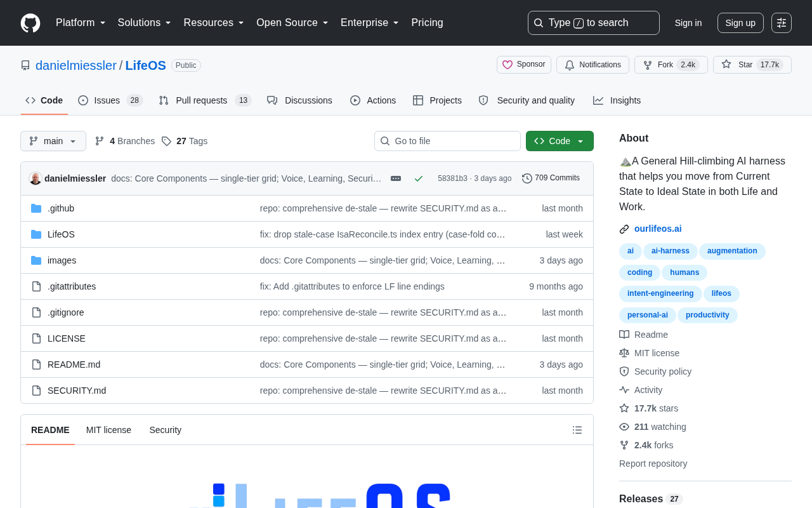Select the MIT license README tab
This screenshot has width=812, height=508.
[108, 430]
